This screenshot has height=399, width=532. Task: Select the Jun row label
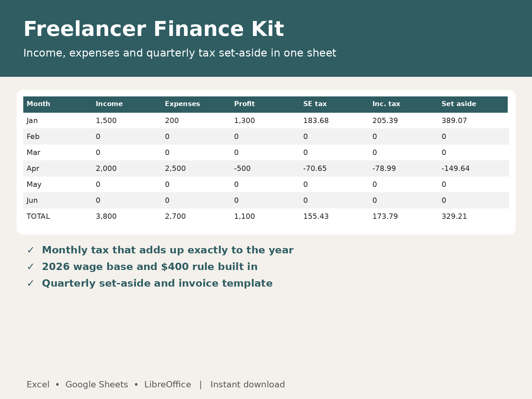tap(32, 200)
